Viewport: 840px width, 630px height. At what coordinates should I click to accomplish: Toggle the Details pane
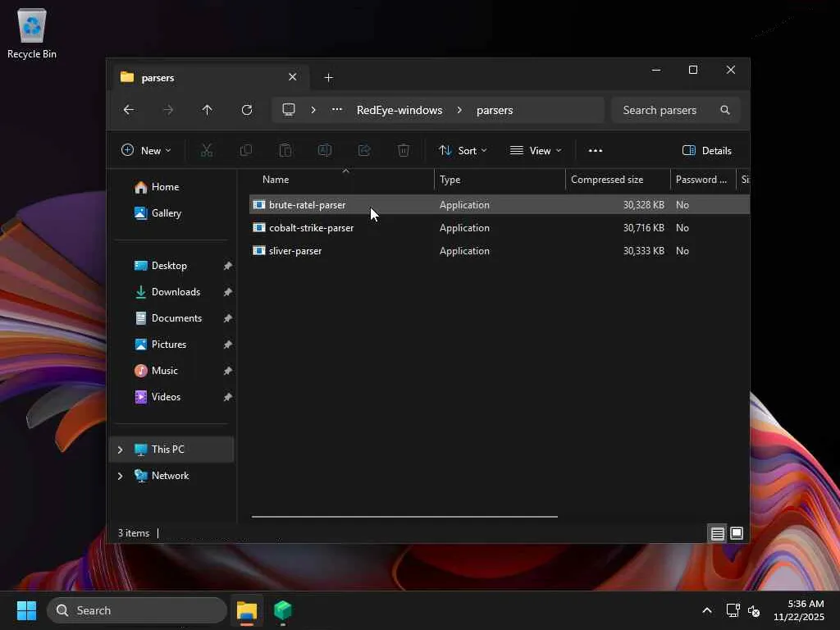[706, 151]
